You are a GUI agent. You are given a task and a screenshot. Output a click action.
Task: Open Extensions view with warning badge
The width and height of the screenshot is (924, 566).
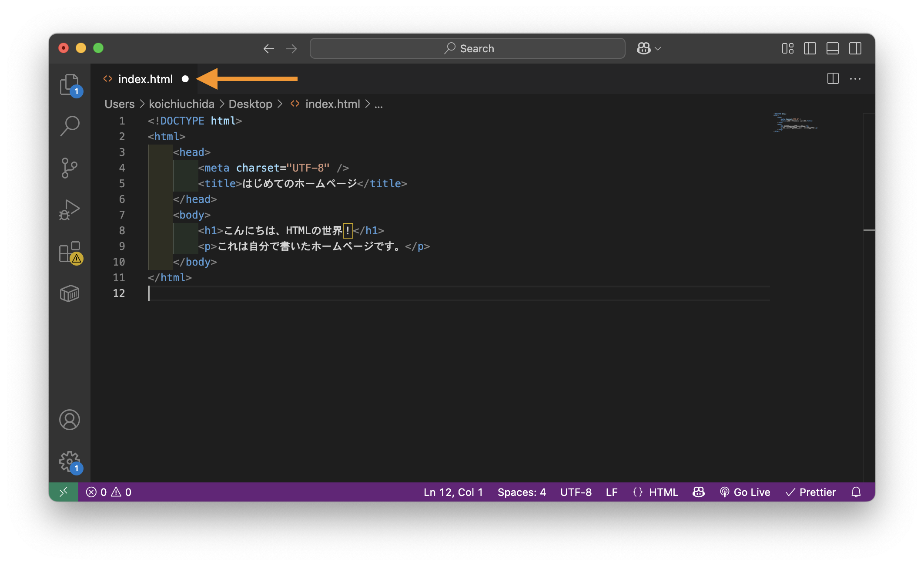coord(70,252)
